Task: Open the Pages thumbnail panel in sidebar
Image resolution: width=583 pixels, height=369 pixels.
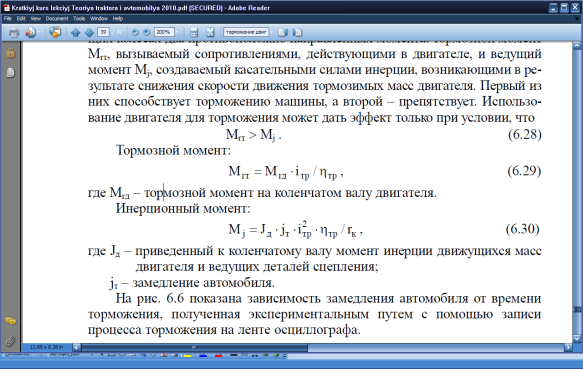Action: (10, 73)
